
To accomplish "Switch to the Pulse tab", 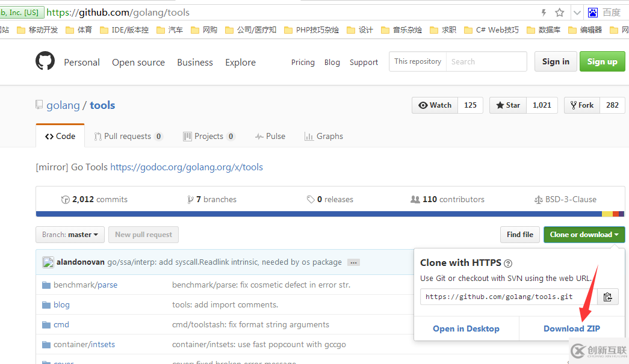I will (x=270, y=137).
